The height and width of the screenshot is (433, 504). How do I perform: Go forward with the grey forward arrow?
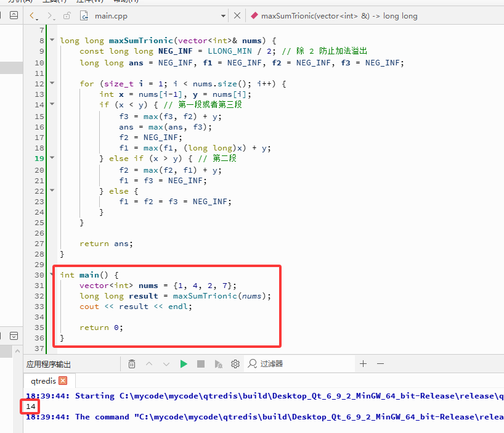pos(50,15)
